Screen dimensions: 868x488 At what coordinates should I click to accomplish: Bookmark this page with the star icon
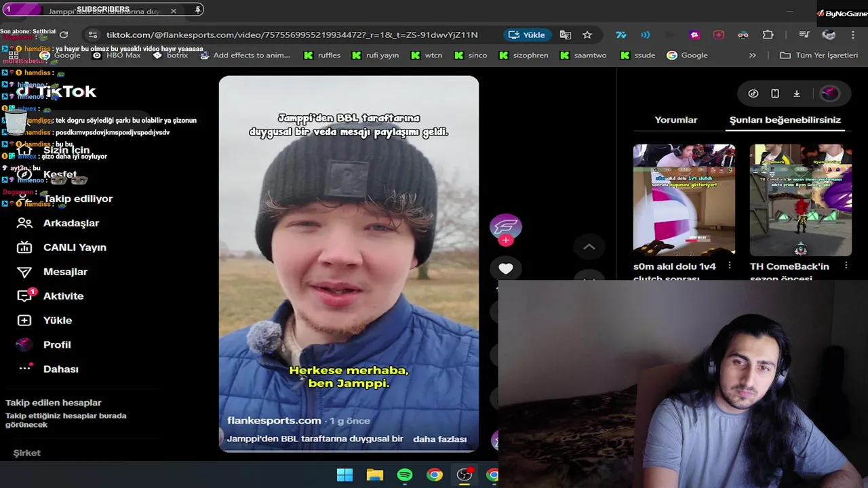pos(587,35)
